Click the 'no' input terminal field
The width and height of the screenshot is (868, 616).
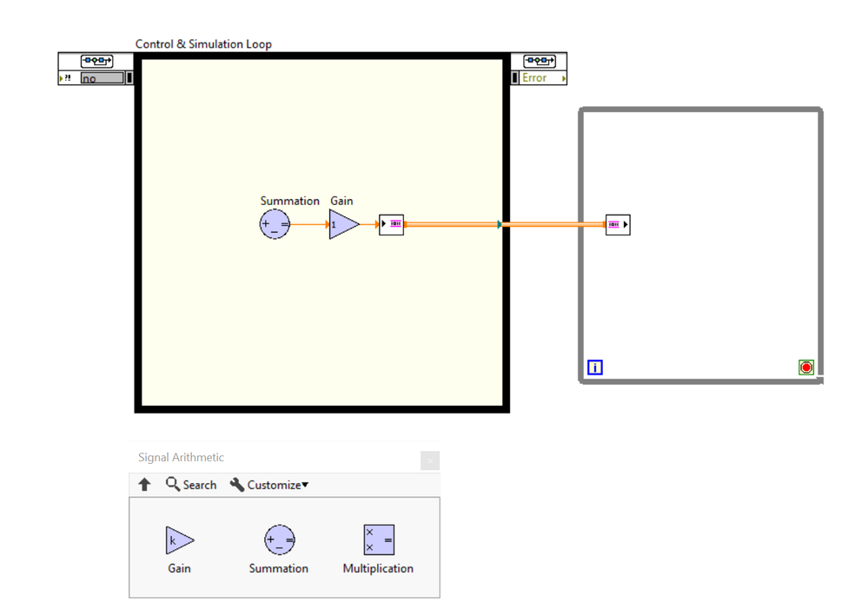click(103, 78)
